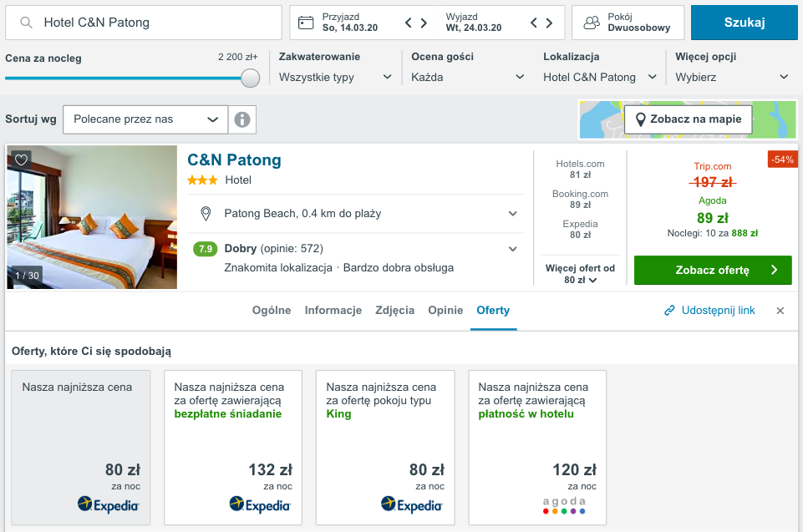Open the Zakwaterowanie Wszystkie typy dropdown

tap(335, 78)
